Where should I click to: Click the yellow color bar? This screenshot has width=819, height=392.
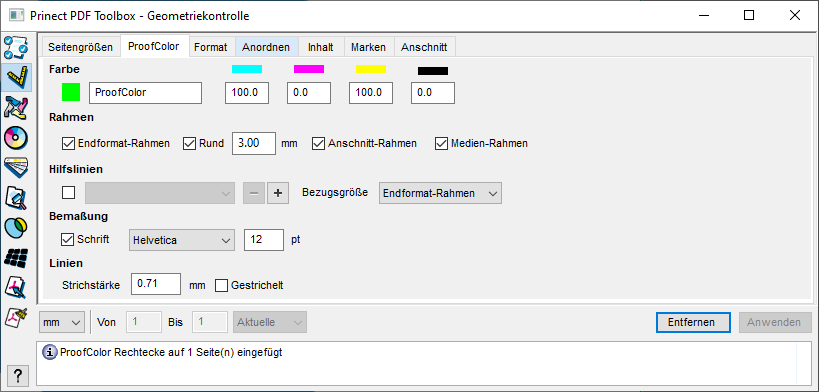pyautogui.click(x=371, y=69)
